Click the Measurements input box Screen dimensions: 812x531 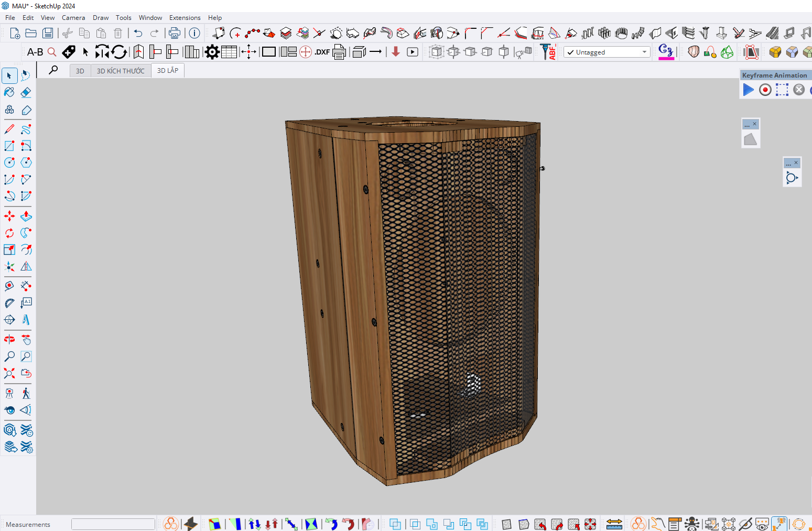click(113, 524)
